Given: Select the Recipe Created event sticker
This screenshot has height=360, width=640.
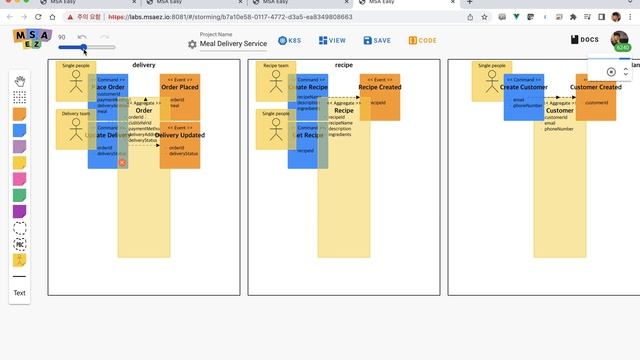Looking at the screenshot, I should (380, 97).
